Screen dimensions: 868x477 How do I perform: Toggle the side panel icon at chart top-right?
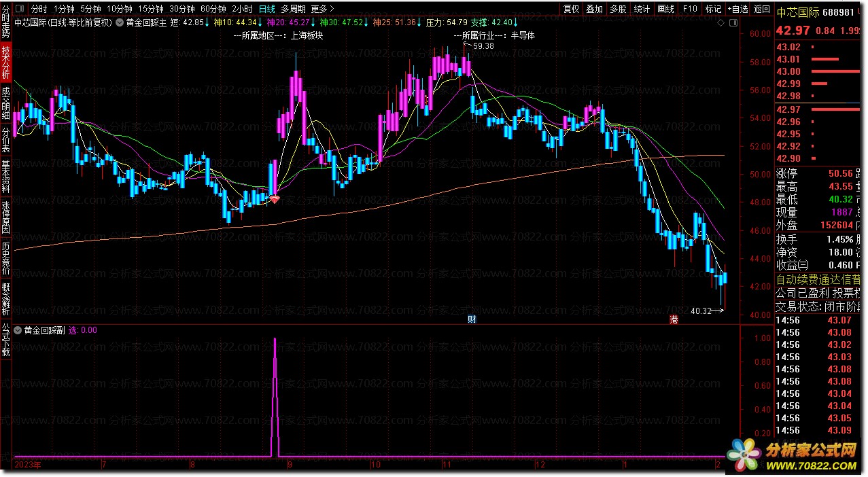pos(732,22)
